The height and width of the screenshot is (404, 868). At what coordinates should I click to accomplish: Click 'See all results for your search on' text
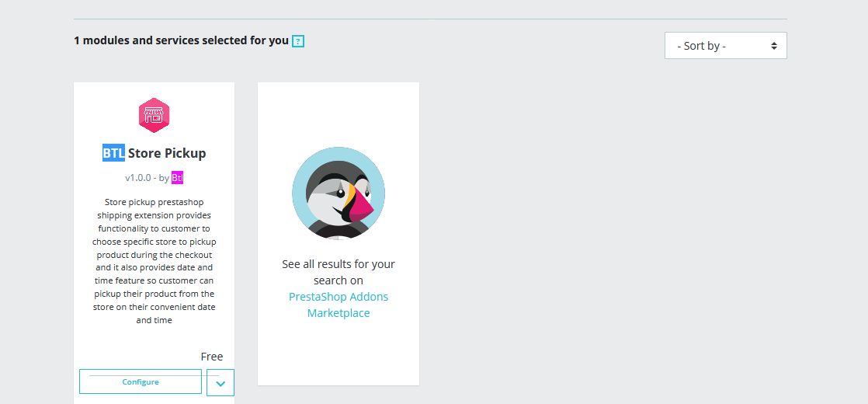[339, 272]
